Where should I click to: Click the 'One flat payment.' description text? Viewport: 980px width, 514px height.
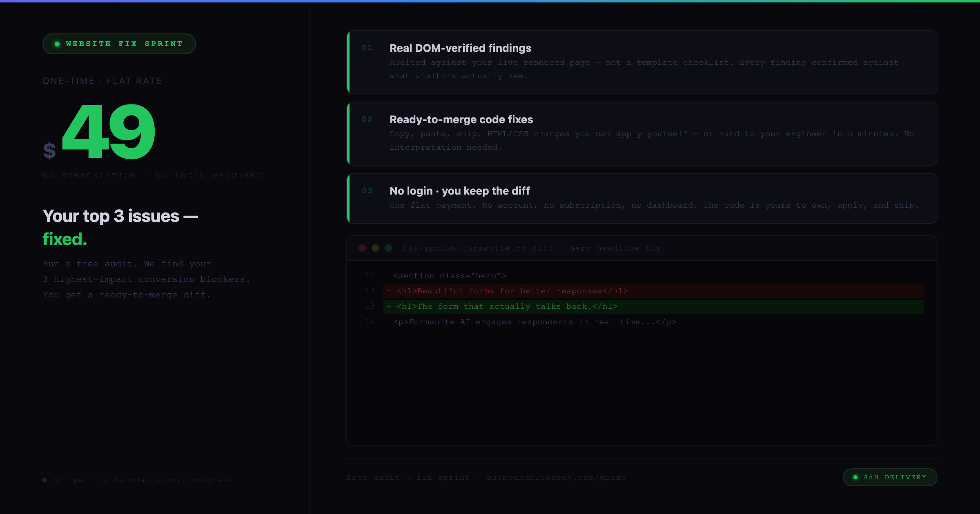[x=654, y=206]
